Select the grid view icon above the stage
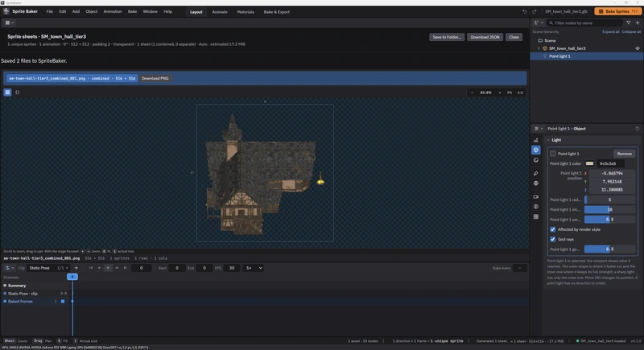The image size is (644, 350). coord(7,93)
